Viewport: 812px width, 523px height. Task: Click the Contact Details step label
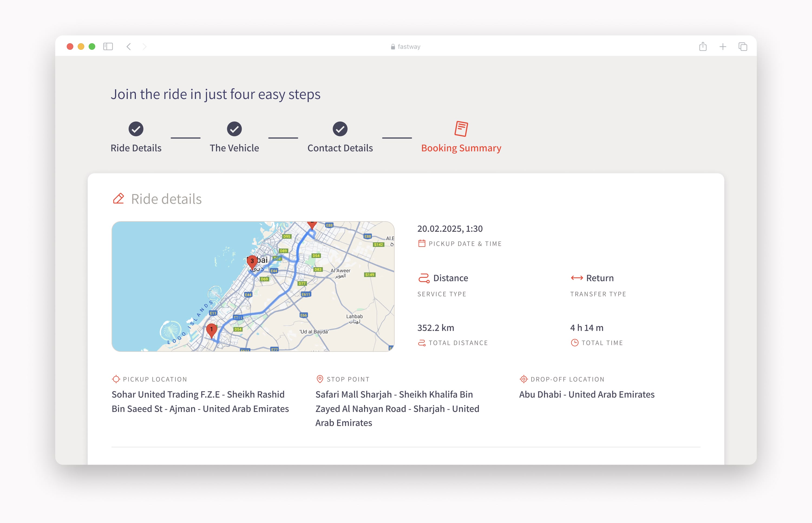point(340,148)
